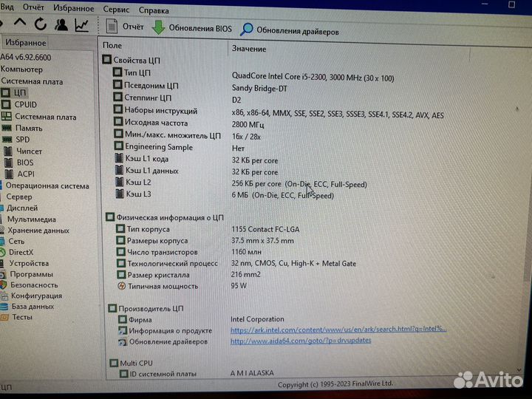Open the Справка menu

tap(154, 10)
